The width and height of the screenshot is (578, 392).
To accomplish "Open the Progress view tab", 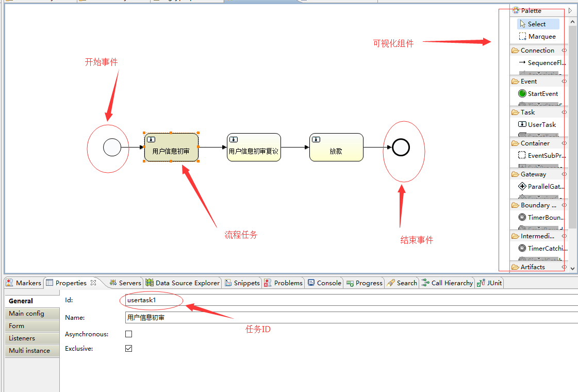I will (365, 283).
